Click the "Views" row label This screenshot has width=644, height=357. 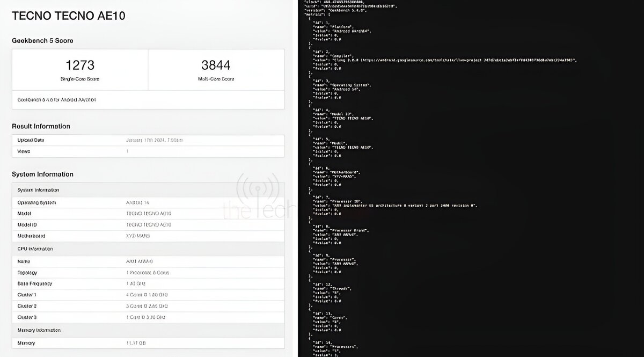click(x=24, y=151)
